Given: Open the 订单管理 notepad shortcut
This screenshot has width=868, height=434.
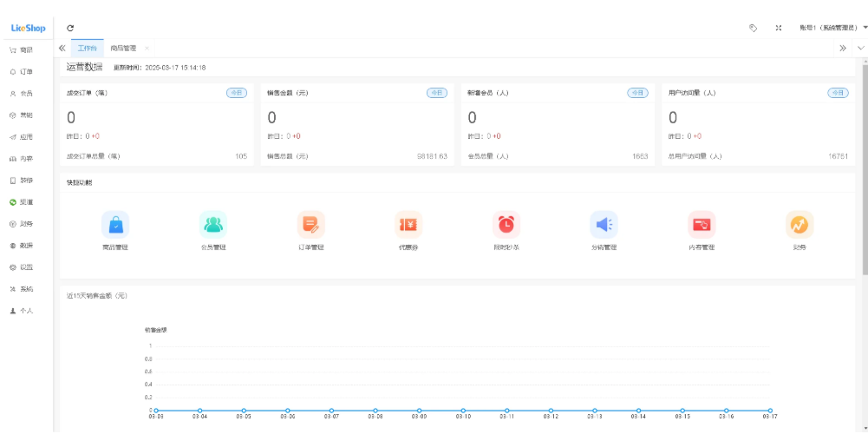Looking at the screenshot, I should [311, 225].
